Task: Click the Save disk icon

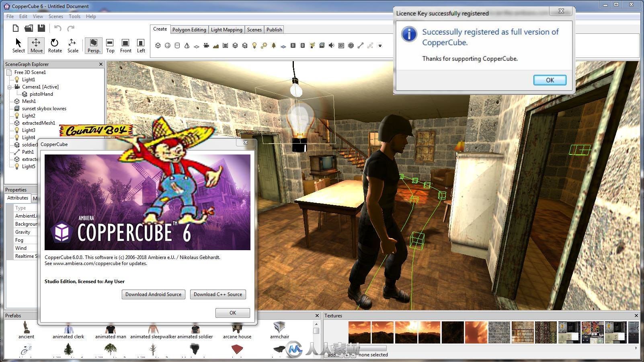Action: point(41,28)
